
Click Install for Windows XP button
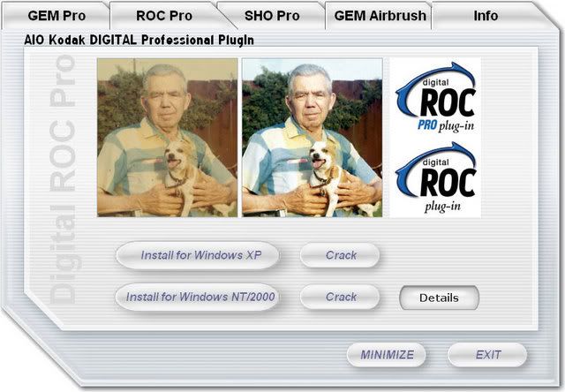click(x=198, y=255)
